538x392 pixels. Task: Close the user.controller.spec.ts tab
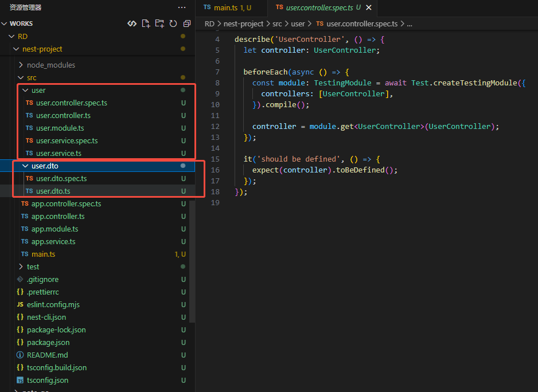tap(369, 7)
